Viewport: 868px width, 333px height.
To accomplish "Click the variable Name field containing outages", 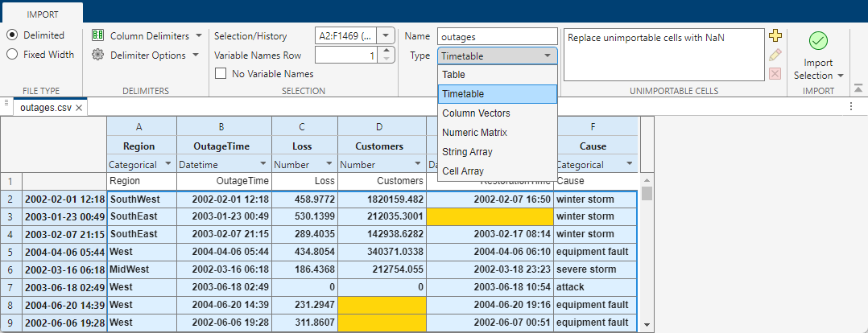I will click(x=497, y=36).
